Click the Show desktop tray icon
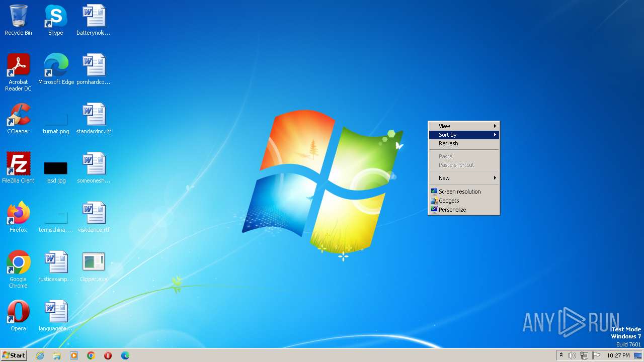This screenshot has height=362, width=644. (x=638, y=355)
